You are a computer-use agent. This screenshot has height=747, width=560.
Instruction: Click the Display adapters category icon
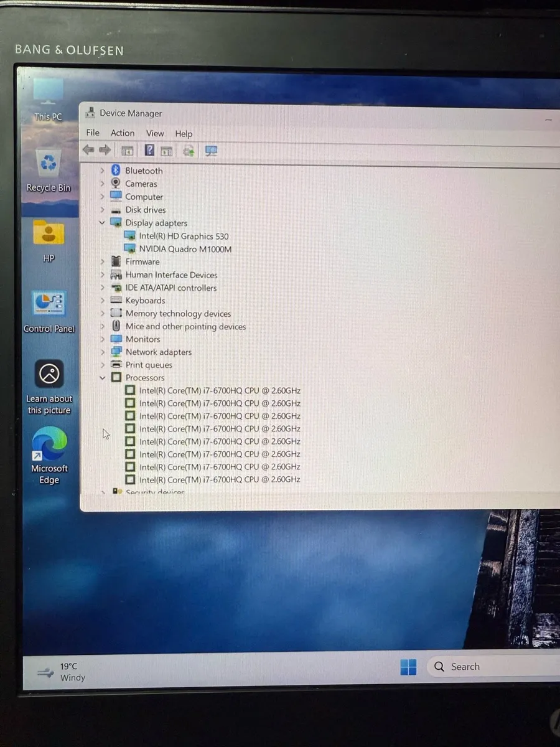[116, 222]
